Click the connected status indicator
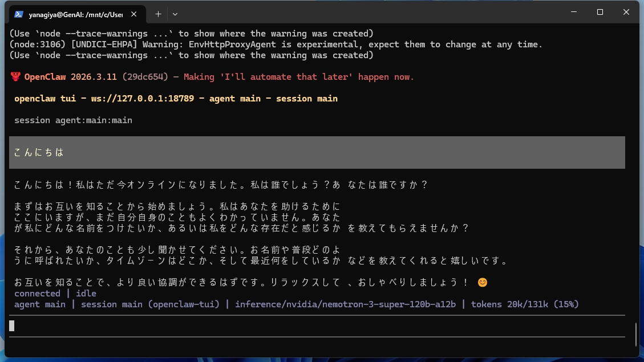Image resolution: width=644 pixels, height=362 pixels. (37, 293)
